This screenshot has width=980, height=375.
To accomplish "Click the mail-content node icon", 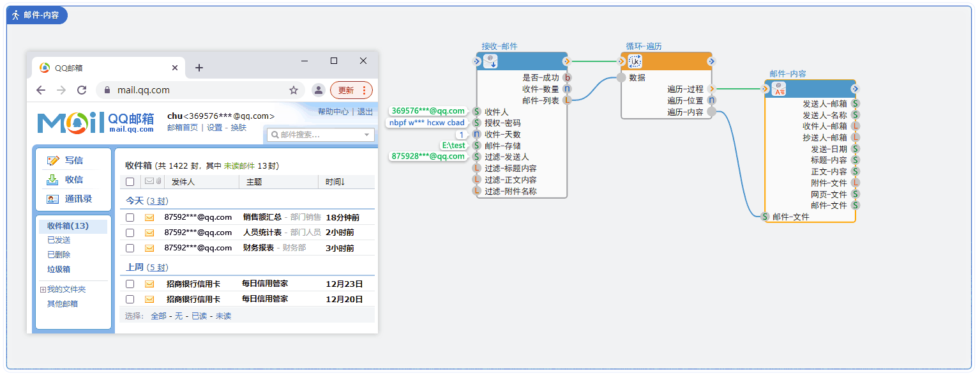I will click(x=778, y=89).
